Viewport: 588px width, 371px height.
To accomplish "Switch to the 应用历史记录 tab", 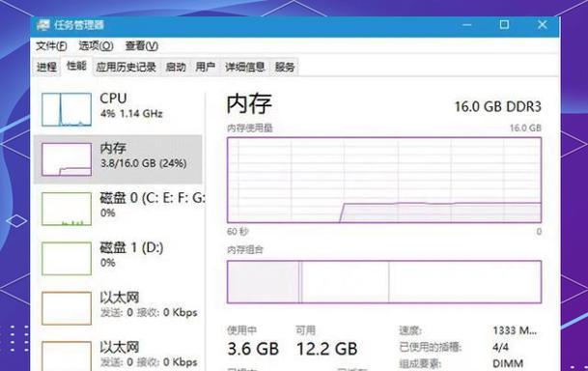I will 126,68.
